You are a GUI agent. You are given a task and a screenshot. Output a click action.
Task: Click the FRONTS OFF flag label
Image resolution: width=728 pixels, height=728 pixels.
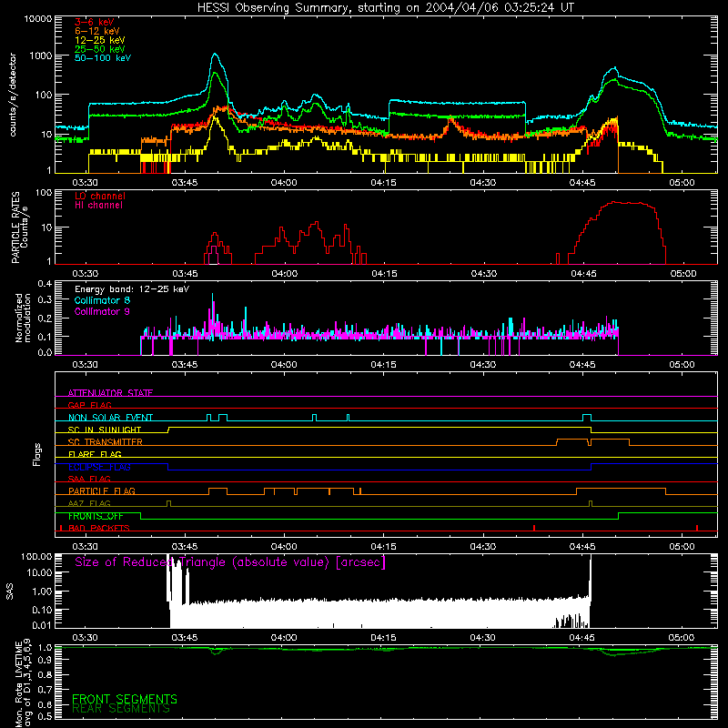96,516
